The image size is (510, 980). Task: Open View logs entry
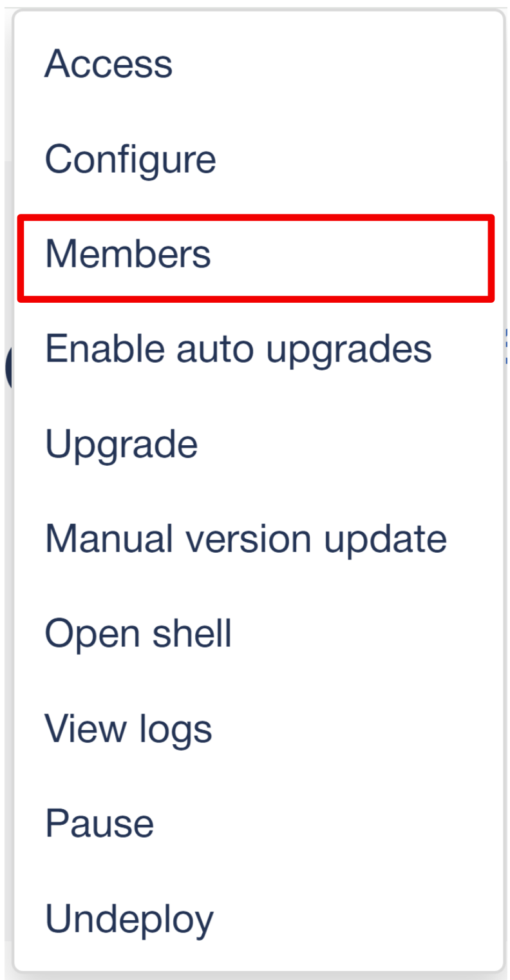pyautogui.click(x=258, y=729)
